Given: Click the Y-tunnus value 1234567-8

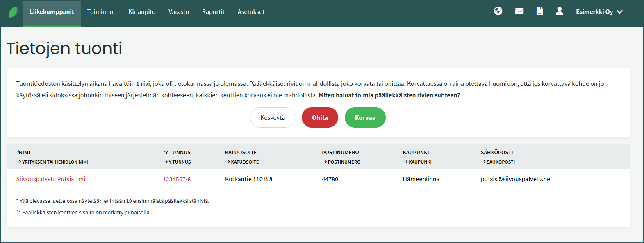Looking at the screenshot, I should pyautogui.click(x=177, y=179).
